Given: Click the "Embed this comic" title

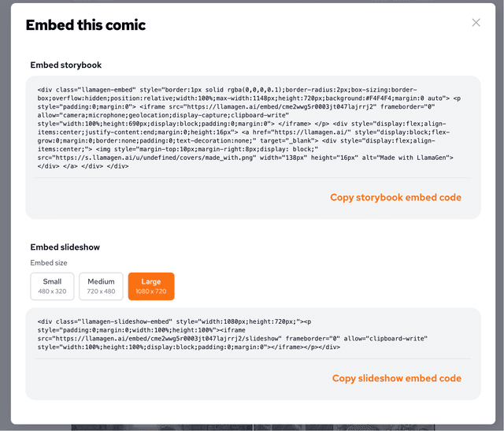Looking at the screenshot, I should (x=86, y=25).
